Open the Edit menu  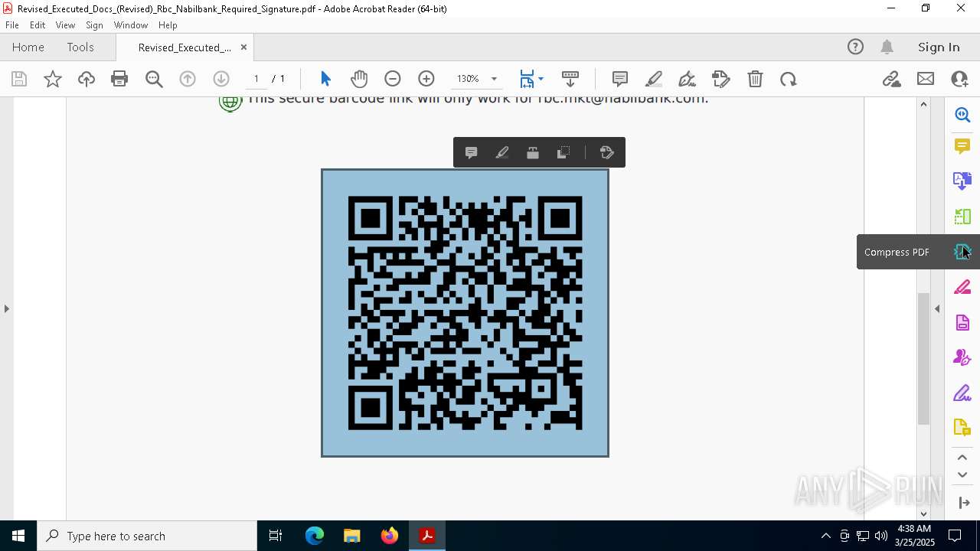click(38, 24)
